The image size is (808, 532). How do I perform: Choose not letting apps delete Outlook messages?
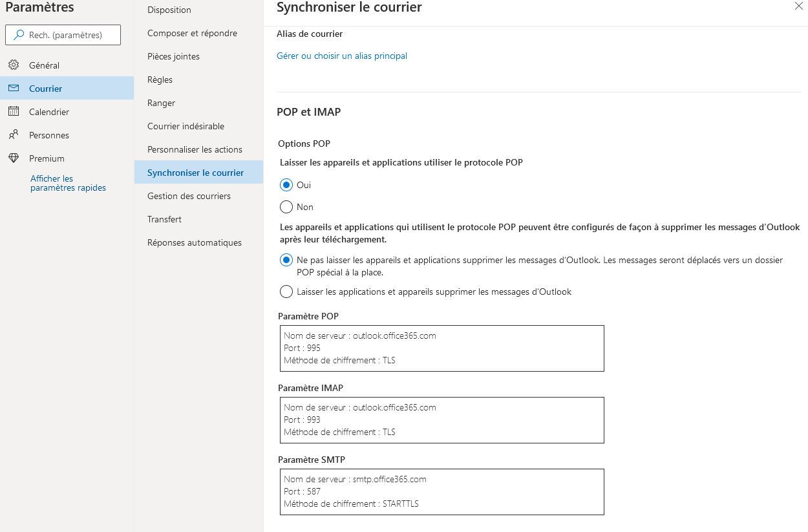pos(286,261)
